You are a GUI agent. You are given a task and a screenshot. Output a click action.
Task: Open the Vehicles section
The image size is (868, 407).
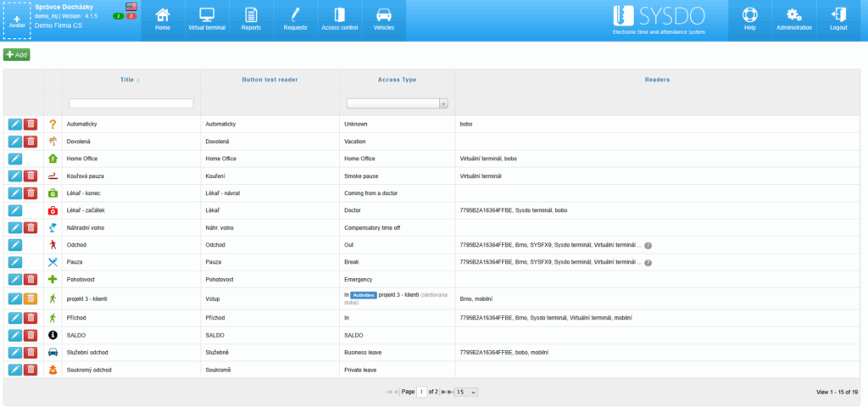click(384, 20)
